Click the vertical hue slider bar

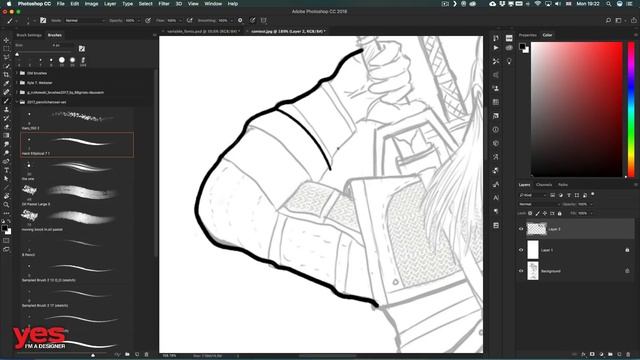[x=631, y=109]
